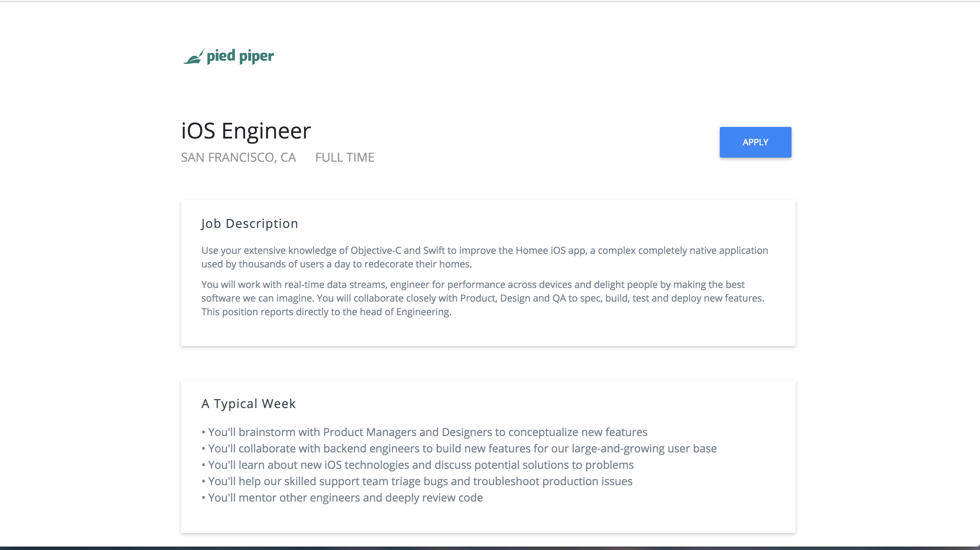Click the bullet about brainstorming with Product Managers
The image size is (980, 550).
(x=424, y=432)
